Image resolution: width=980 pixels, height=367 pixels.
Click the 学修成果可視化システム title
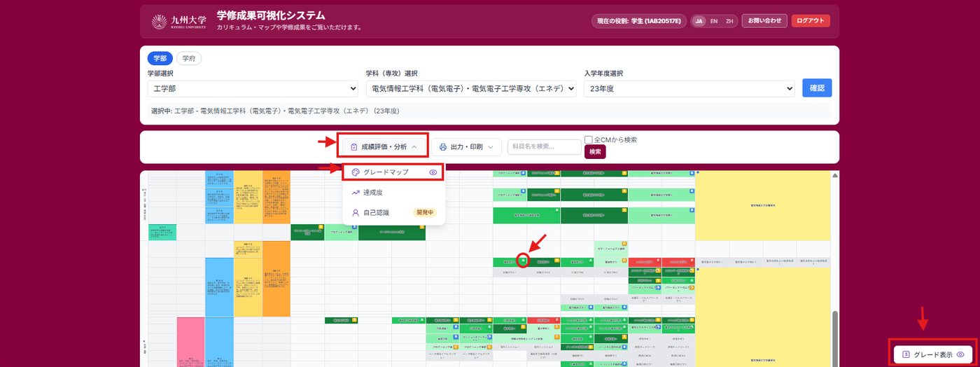click(x=271, y=15)
